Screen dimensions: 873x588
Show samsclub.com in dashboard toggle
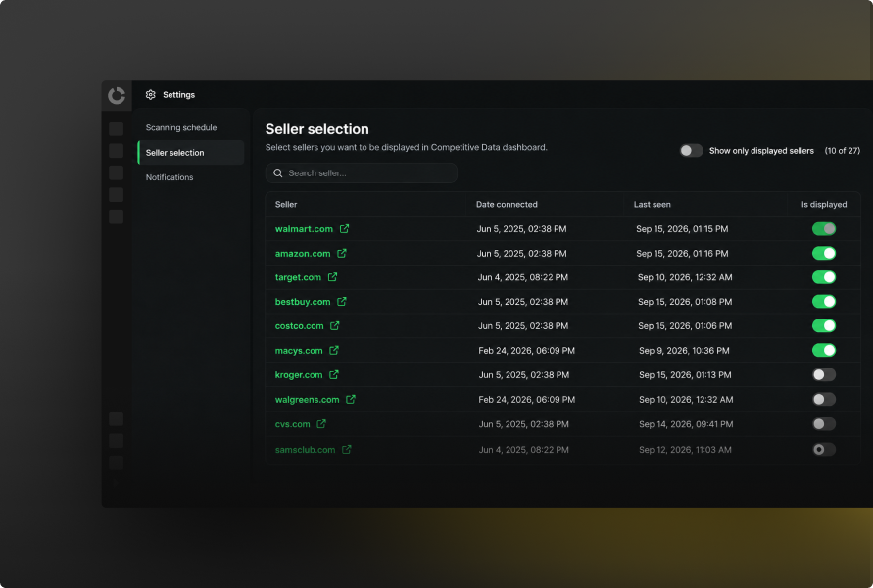824,450
